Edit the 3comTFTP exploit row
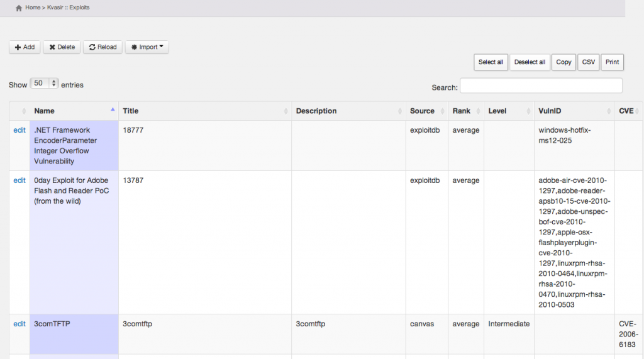 pos(19,324)
